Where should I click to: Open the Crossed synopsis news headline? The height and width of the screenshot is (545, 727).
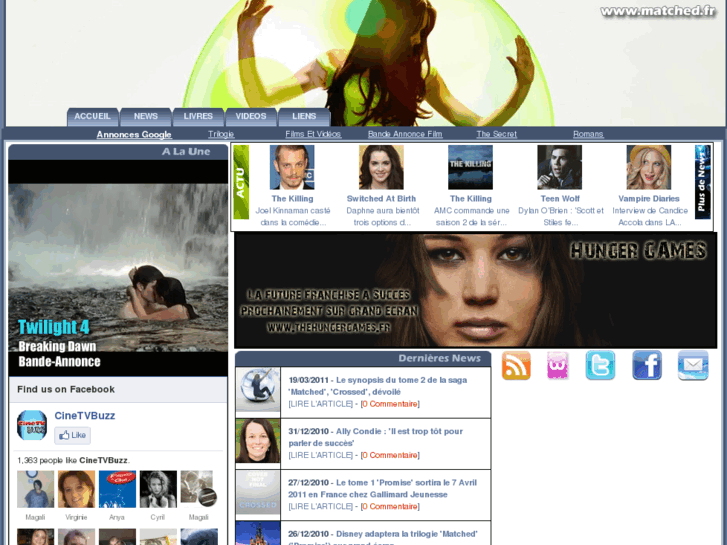(378, 386)
